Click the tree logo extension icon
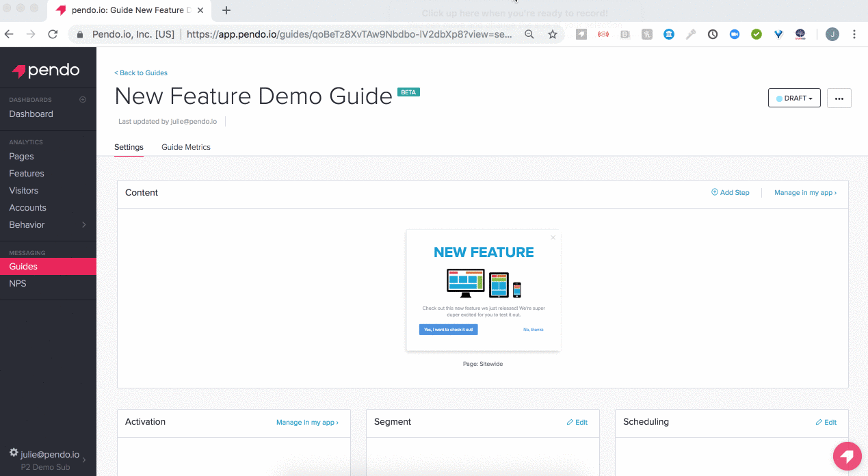This screenshot has height=476, width=868. 800,34
